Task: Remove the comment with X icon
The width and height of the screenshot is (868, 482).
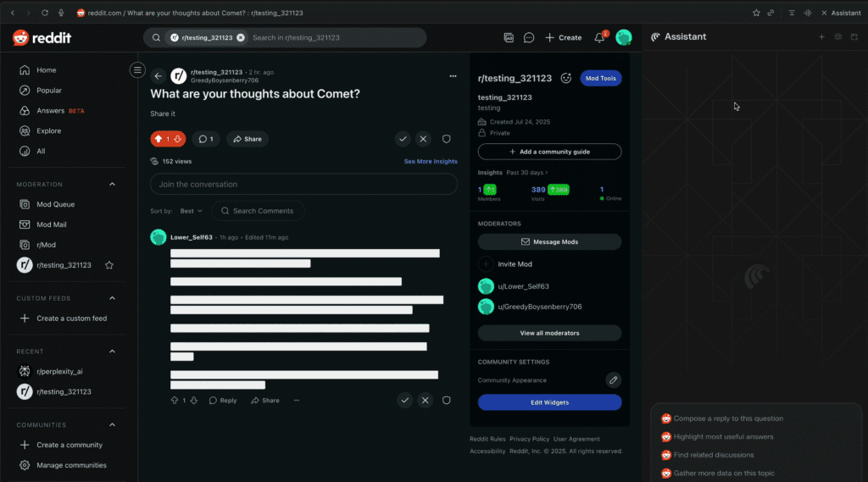Action: tap(426, 400)
